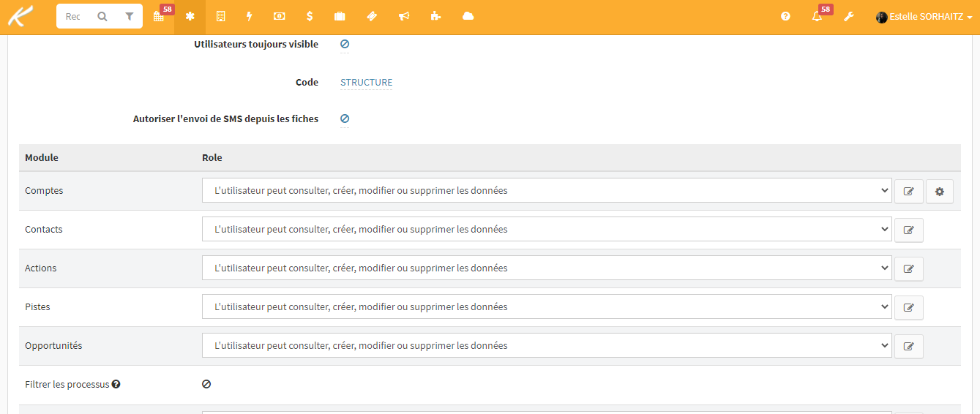980x414 pixels.
Task: Open the Actions role dropdown
Action: click(547, 268)
